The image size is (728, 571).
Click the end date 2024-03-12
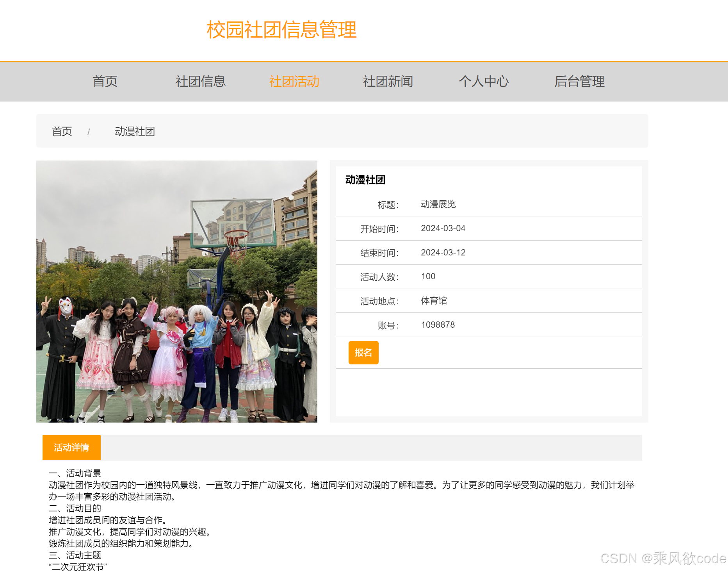[443, 252]
